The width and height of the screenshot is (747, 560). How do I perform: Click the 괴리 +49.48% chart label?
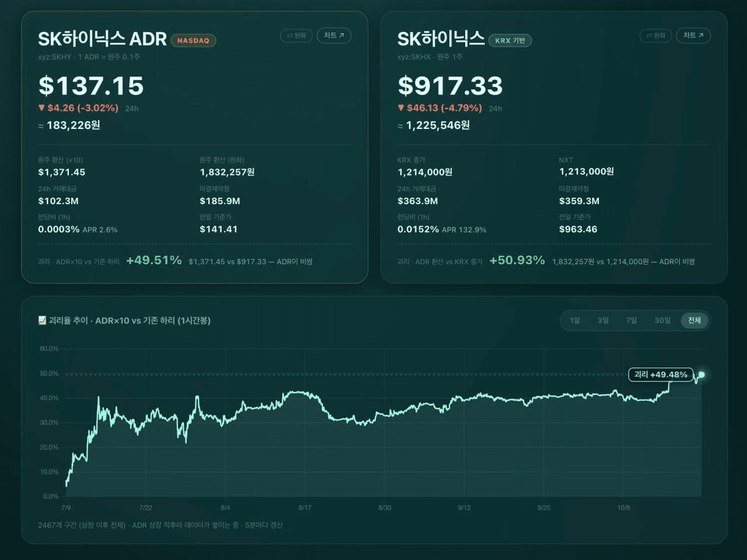click(661, 374)
